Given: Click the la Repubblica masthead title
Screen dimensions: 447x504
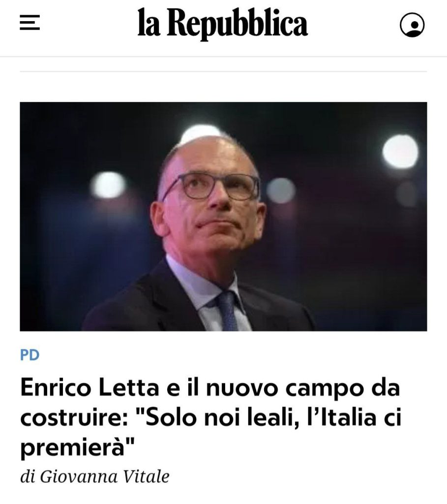Looking at the screenshot, I should pos(223,23).
